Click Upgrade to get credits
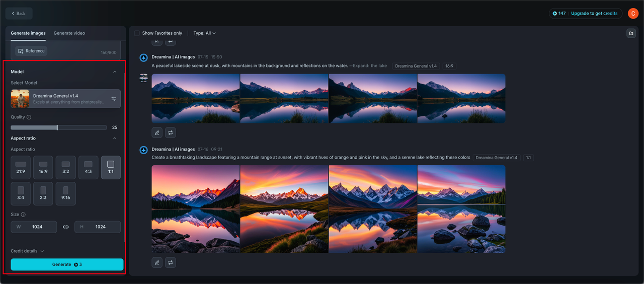 (594, 14)
